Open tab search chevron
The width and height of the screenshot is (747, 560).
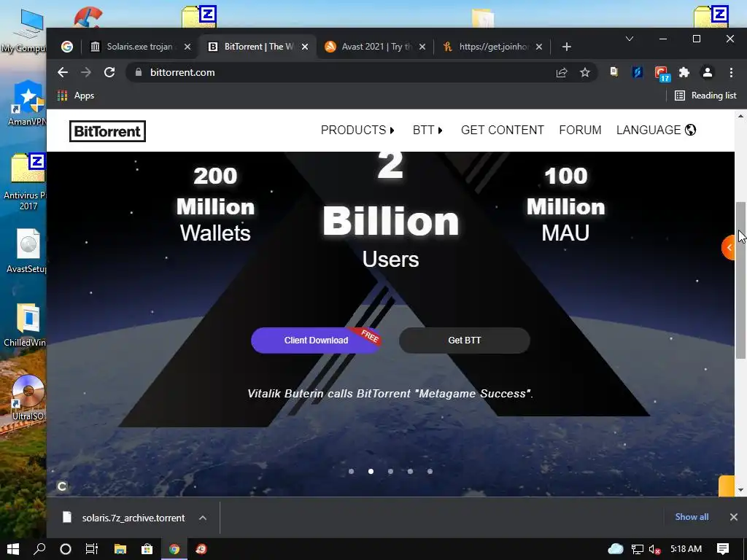[x=630, y=39]
